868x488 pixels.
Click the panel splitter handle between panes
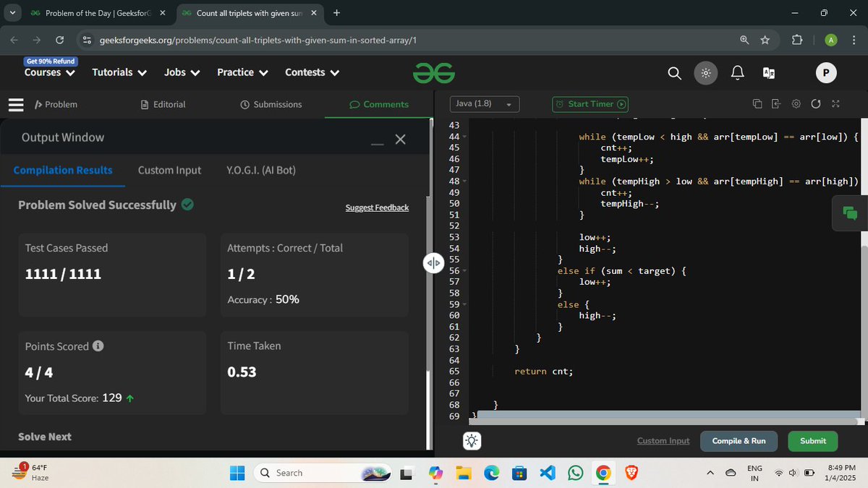433,262
